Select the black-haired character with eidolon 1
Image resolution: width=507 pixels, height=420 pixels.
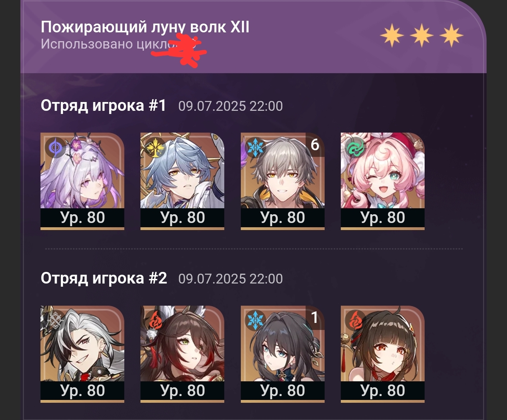(x=283, y=354)
